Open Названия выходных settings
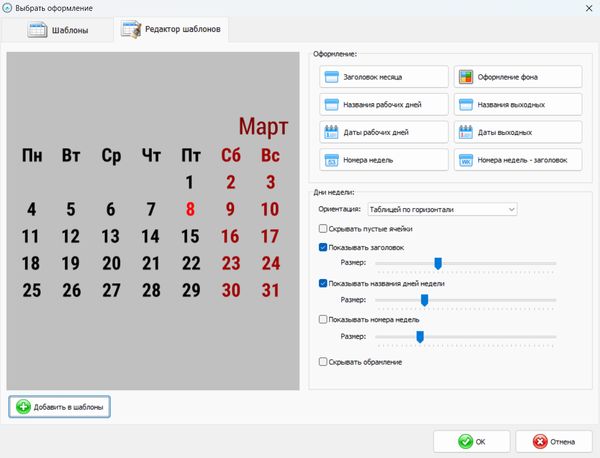The width and height of the screenshot is (600, 458). 517,104
